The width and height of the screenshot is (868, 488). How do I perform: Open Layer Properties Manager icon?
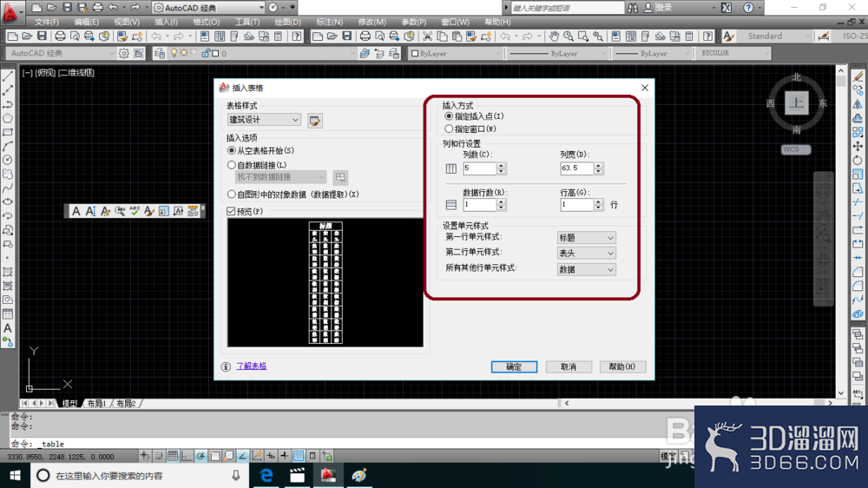[x=160, y=53]
